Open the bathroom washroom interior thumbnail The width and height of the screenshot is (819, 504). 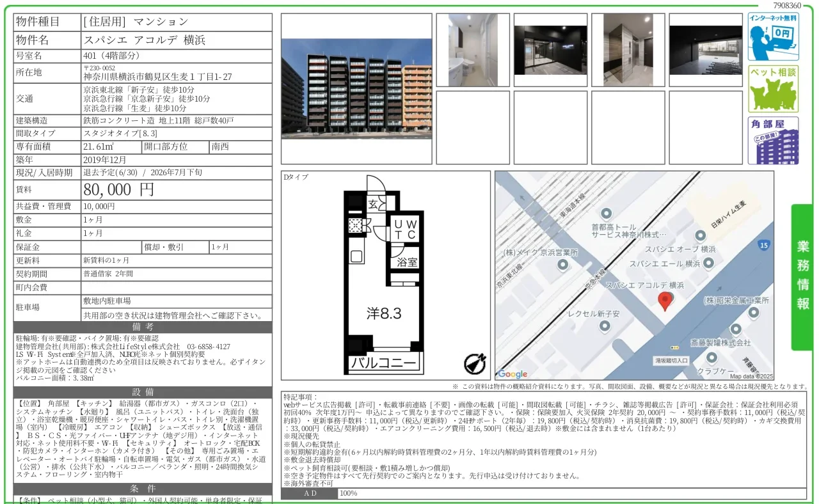pyautogui.click(x=473, y=50)
